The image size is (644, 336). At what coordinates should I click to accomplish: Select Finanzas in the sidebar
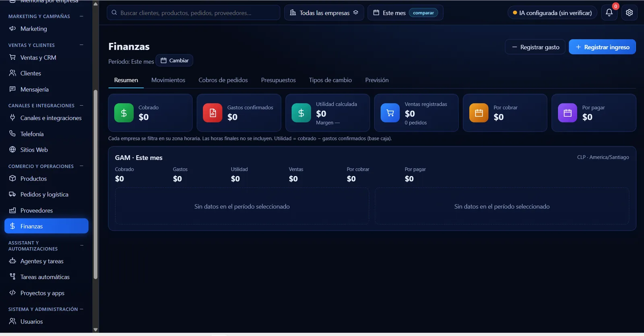pos(46,226)
